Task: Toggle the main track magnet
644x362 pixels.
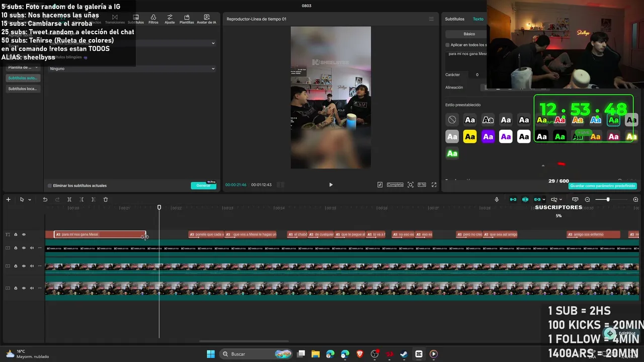Action: (513, 200)
